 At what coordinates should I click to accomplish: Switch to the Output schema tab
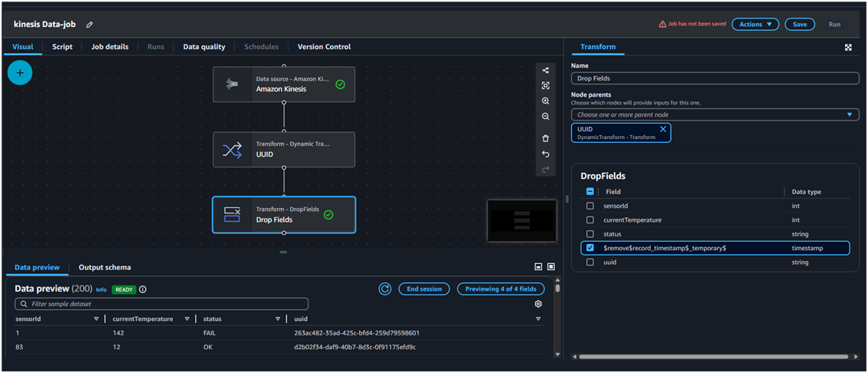[105, 267]
